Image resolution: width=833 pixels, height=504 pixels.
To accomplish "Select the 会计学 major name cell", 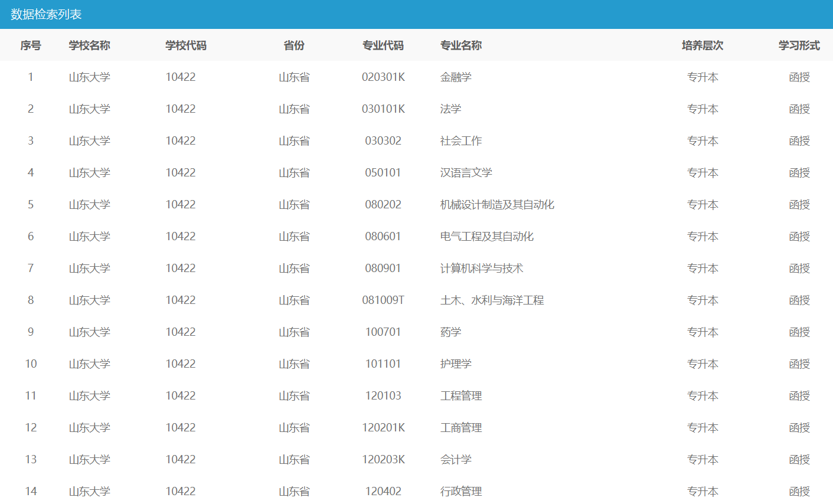I will tap(456, 460).
